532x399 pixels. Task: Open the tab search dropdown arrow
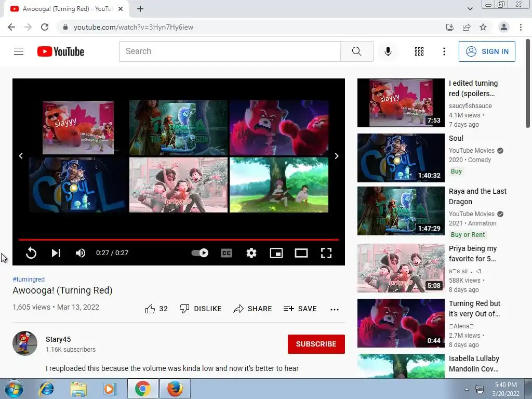[470, 9]
